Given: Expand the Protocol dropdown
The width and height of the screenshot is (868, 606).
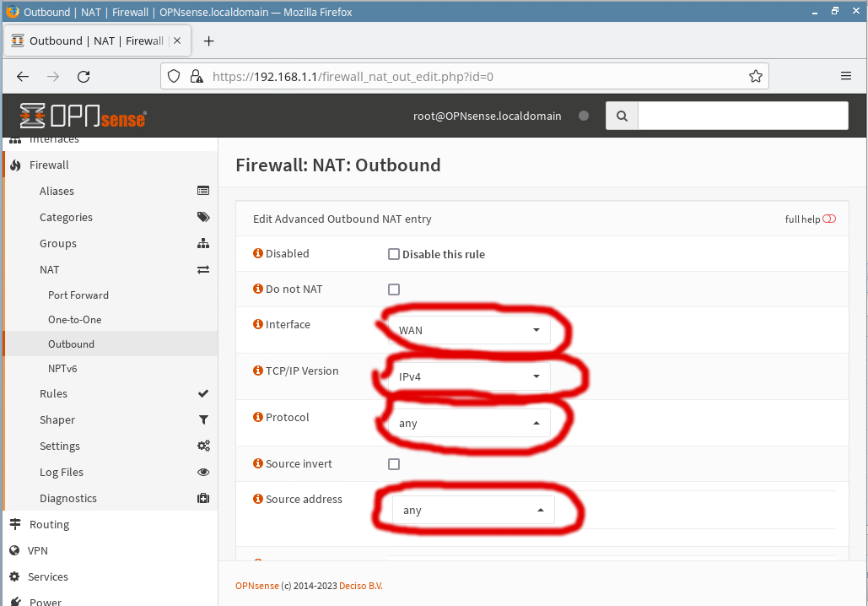Looking at the screenshot, I should point(469,423).
